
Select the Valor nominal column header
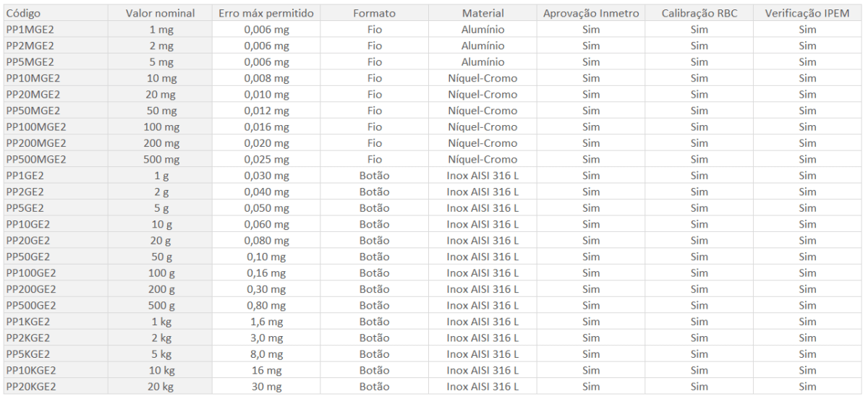(158, 14)
